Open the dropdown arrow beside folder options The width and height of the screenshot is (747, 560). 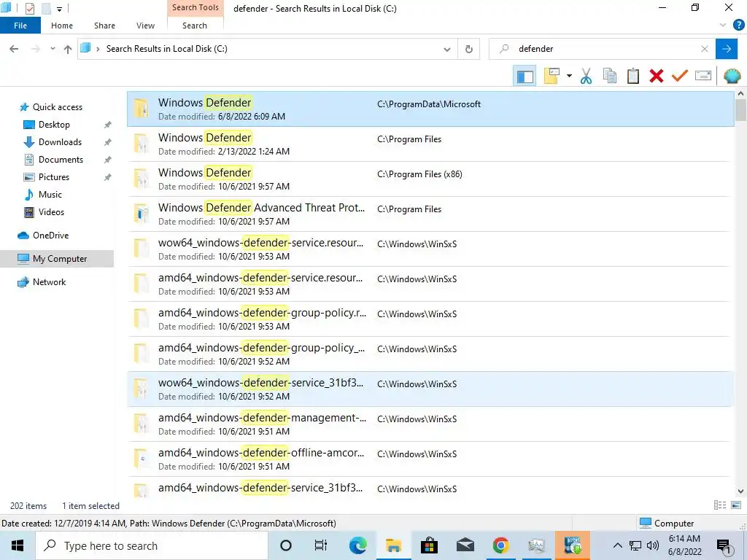(x=569, y=76)
